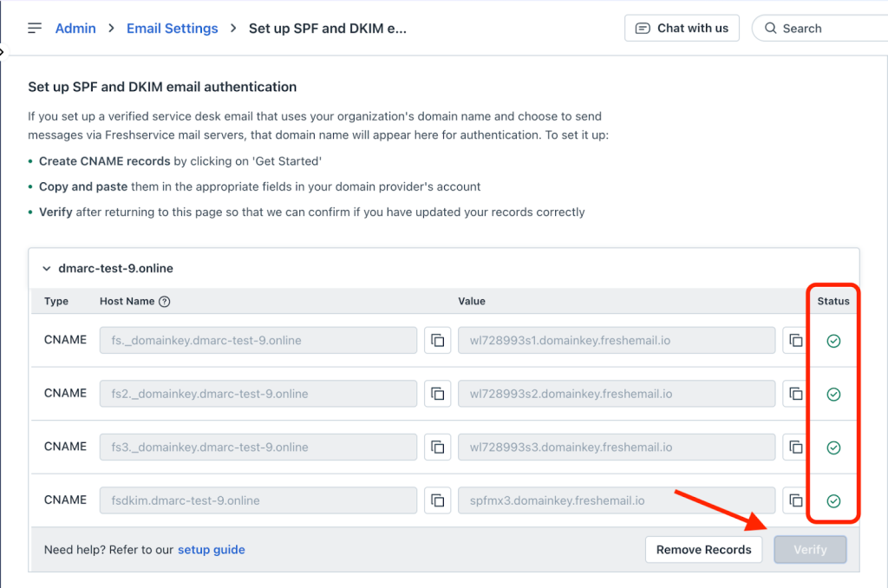The image size is (888, 588).
Task: Click the fsdkim record status checkmark
Action: click(x=833, y=501)
